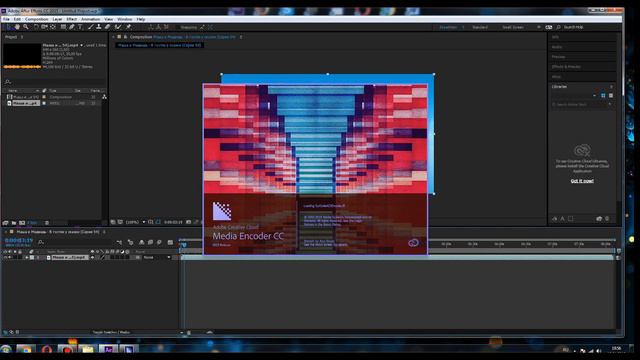Select the Pen tool

pos(71,27)
